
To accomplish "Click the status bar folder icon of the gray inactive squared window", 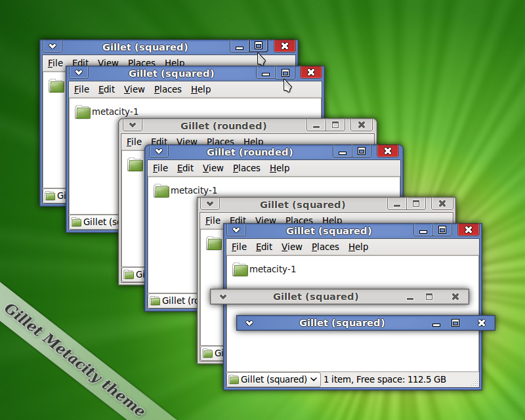I will [207, 353].
